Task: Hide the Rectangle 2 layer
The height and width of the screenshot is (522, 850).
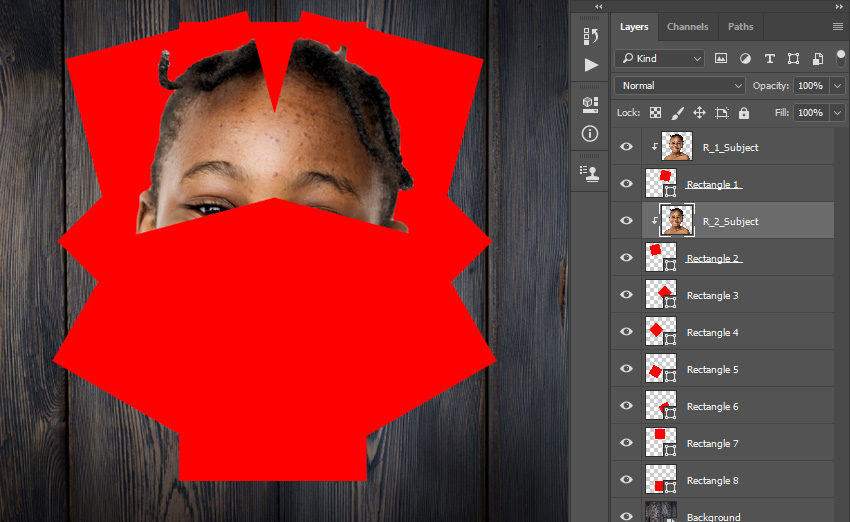Action: click(x=626, y=257)
